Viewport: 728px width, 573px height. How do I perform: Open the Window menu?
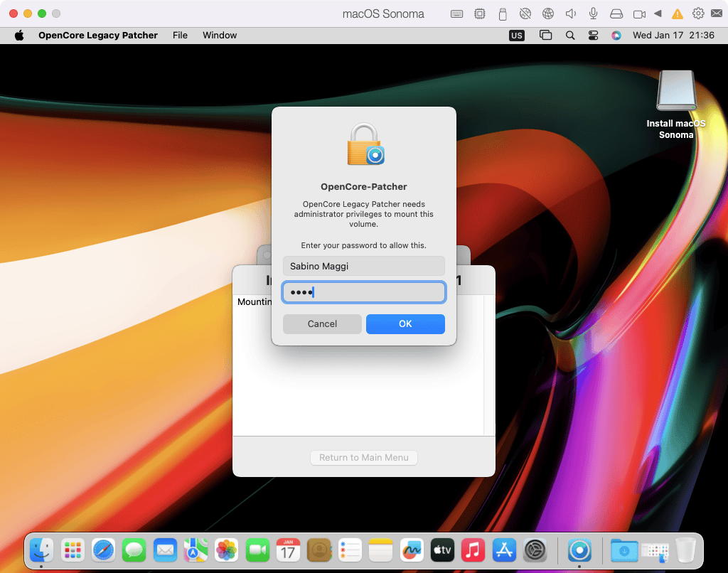point(220,35)
